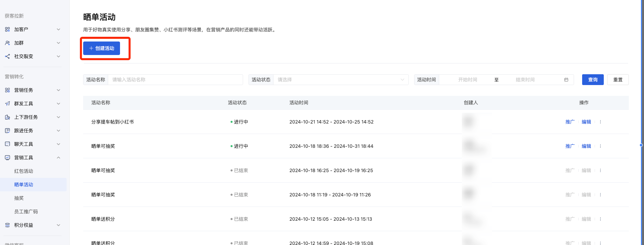Expand the 加客户 menu chevron

tap(58, 29)
